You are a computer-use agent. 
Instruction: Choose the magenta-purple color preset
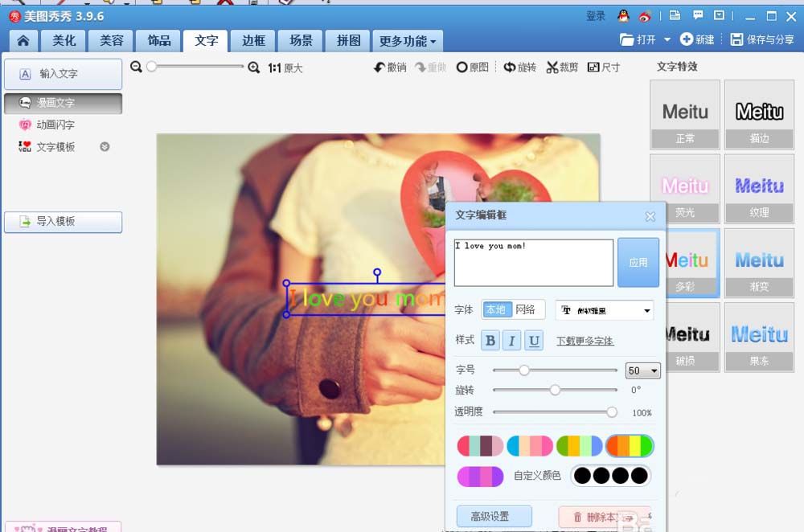(x=481, y=476)
